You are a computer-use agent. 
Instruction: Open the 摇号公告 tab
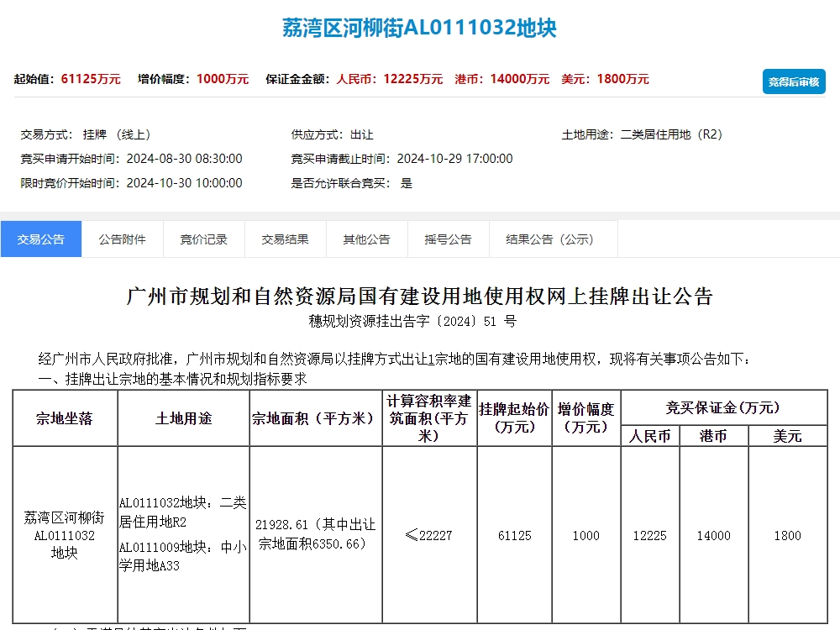coord(448,239)
